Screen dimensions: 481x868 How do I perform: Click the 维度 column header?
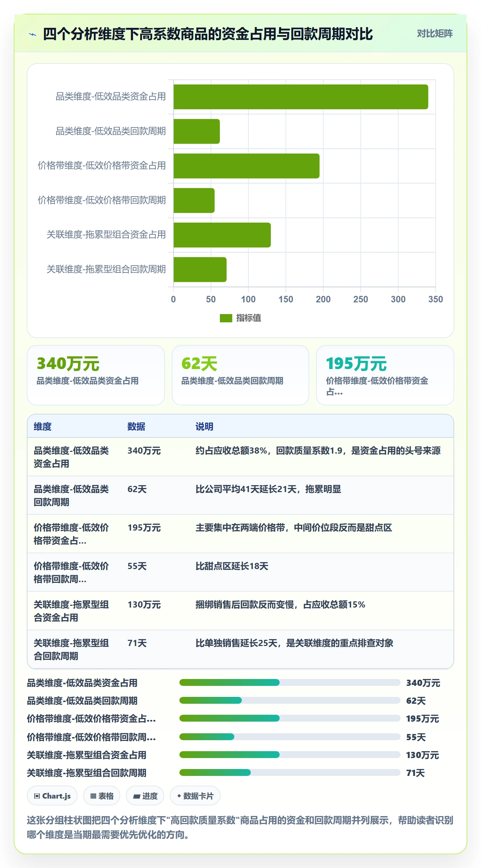point(43,426)
